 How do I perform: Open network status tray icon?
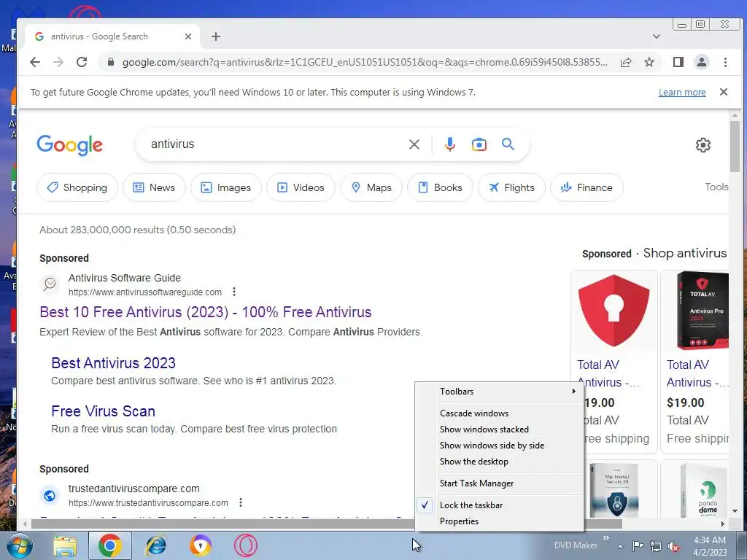tap(656, 545)
